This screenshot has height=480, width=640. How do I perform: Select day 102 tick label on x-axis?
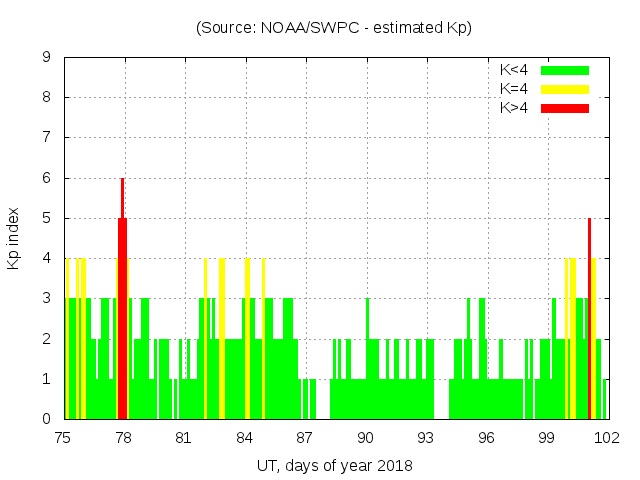click(607, 438)
